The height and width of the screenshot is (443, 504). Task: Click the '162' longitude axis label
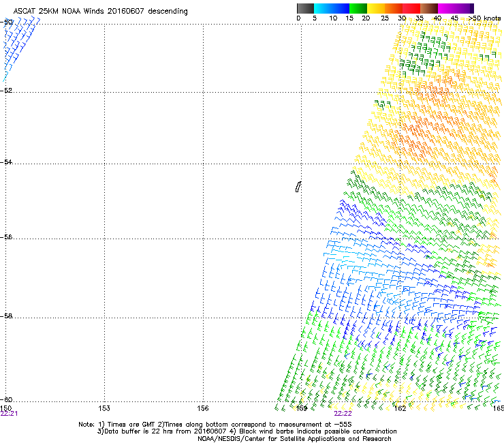click(x=400, y=408)
